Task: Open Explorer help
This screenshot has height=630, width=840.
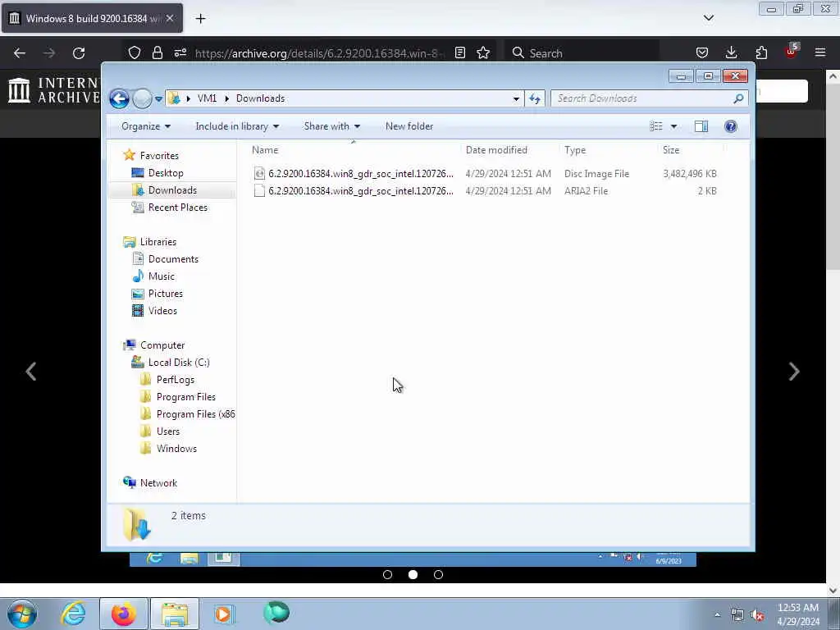Action: 730,126
